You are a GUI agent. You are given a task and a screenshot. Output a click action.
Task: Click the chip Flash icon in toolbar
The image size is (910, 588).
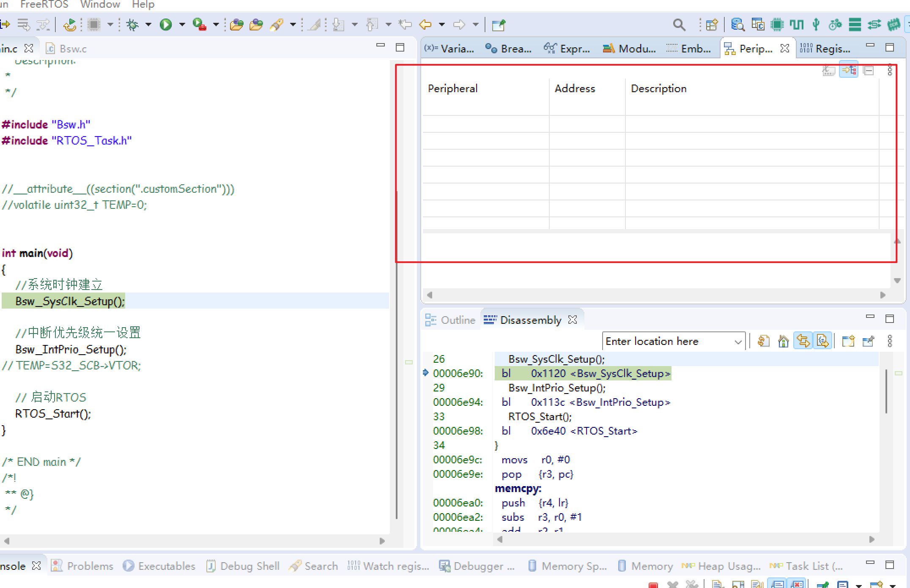coord(94,25)
